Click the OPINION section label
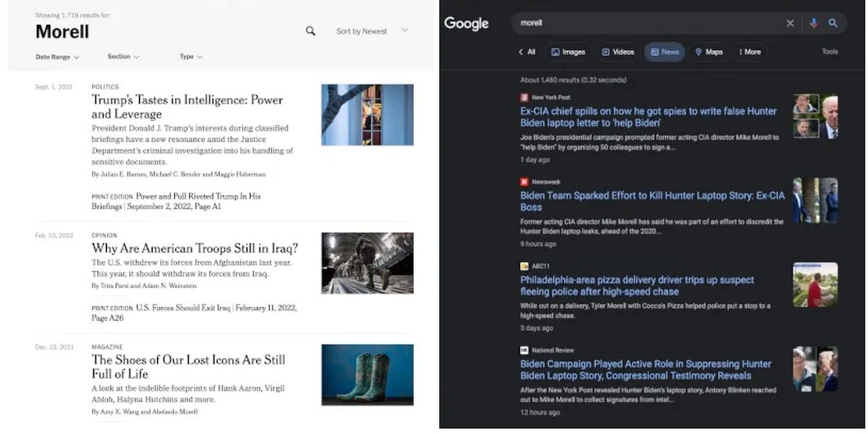Viewport: 868px width, 434px height. point(103,235)
